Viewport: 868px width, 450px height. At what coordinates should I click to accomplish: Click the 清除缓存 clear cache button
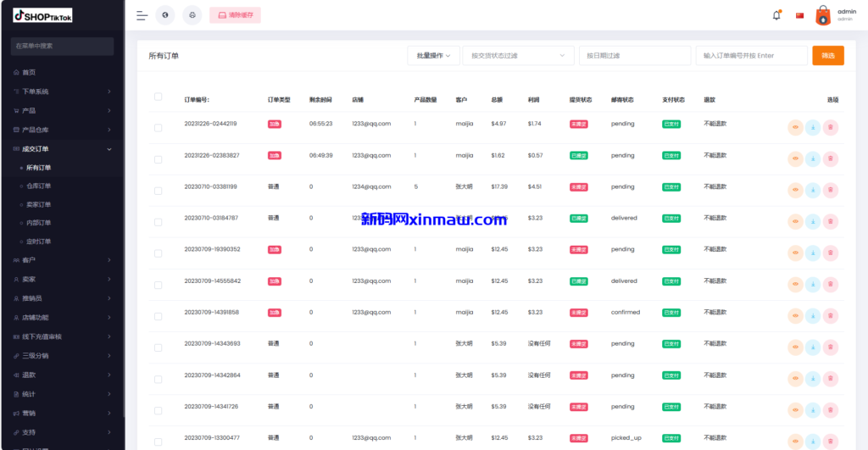coord(236,15)
